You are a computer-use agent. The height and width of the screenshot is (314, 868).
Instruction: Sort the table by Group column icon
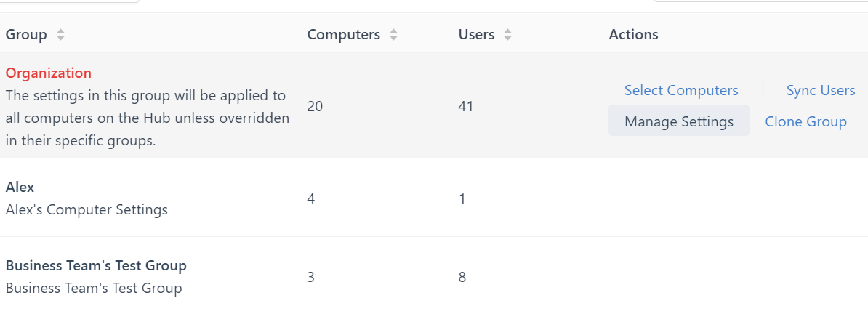[60, 35]
